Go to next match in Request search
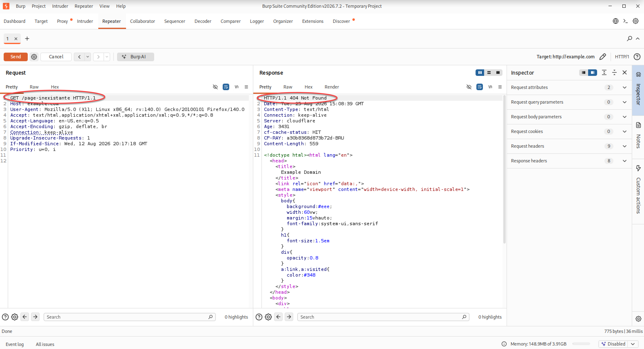The image size is (644, 349). tap(35, 317)
